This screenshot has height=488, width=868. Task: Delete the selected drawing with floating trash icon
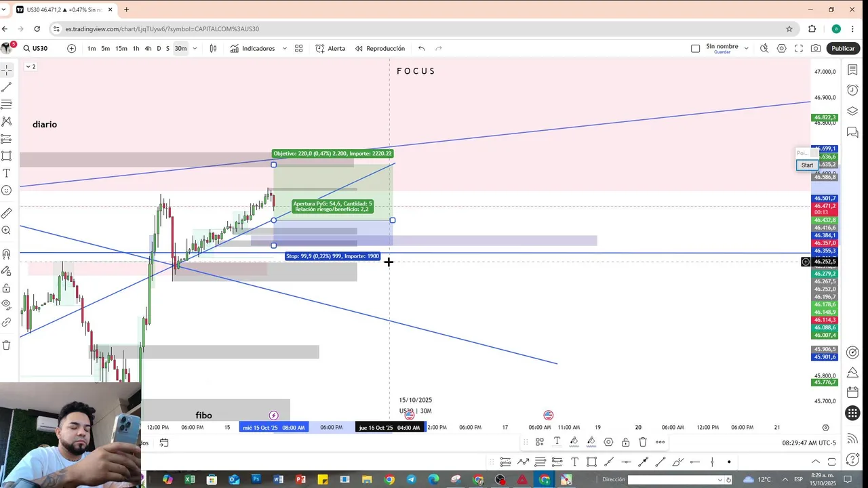(x=643, y=442)
